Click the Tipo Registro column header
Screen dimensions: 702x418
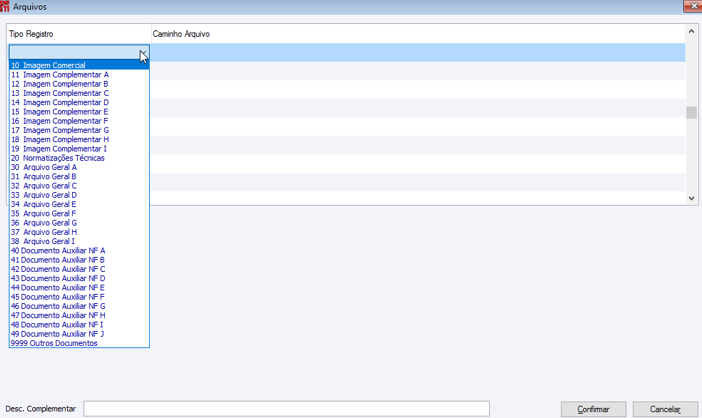click(x=79, y=34)
